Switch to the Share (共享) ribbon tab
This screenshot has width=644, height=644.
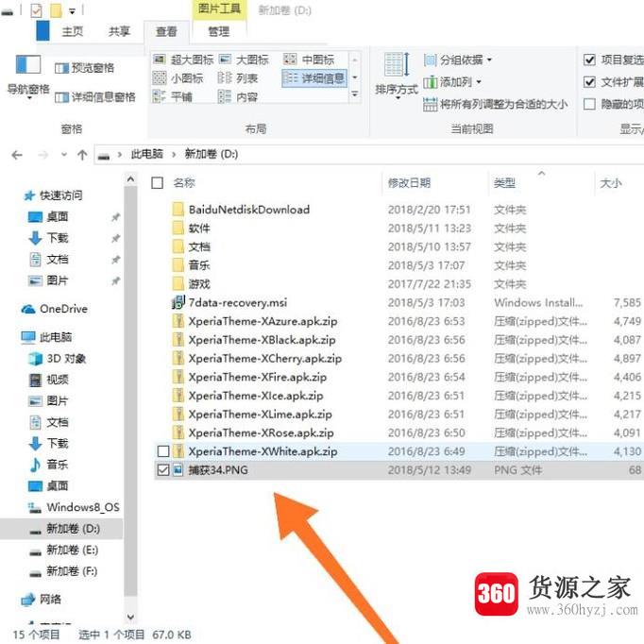tap(119, 31)
